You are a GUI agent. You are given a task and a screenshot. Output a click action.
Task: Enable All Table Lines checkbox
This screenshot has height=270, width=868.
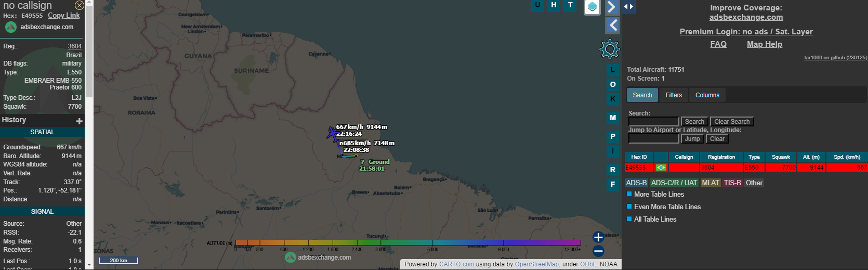(x=629, y=219)
